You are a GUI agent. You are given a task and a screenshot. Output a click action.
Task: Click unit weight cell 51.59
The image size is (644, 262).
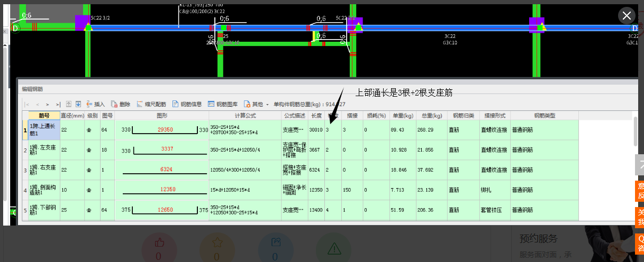402,210
